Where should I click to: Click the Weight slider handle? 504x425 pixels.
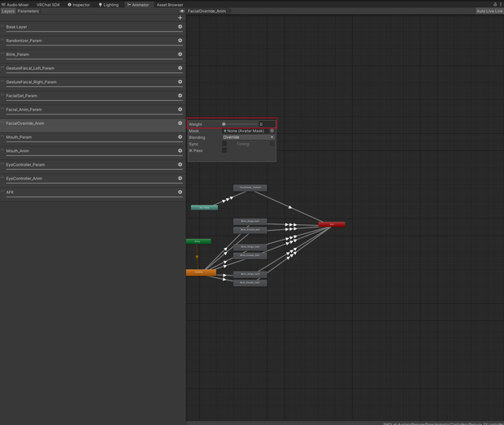224,124
